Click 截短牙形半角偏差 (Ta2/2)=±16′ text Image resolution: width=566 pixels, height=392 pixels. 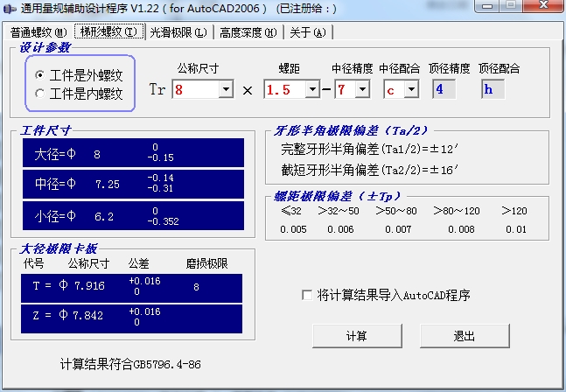369,169
